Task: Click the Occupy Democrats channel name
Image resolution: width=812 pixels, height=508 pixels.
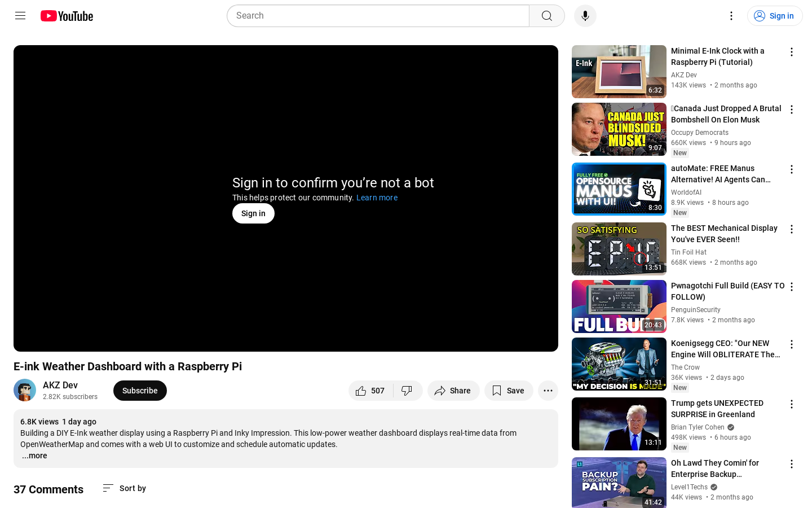Action: pos(700,133)
